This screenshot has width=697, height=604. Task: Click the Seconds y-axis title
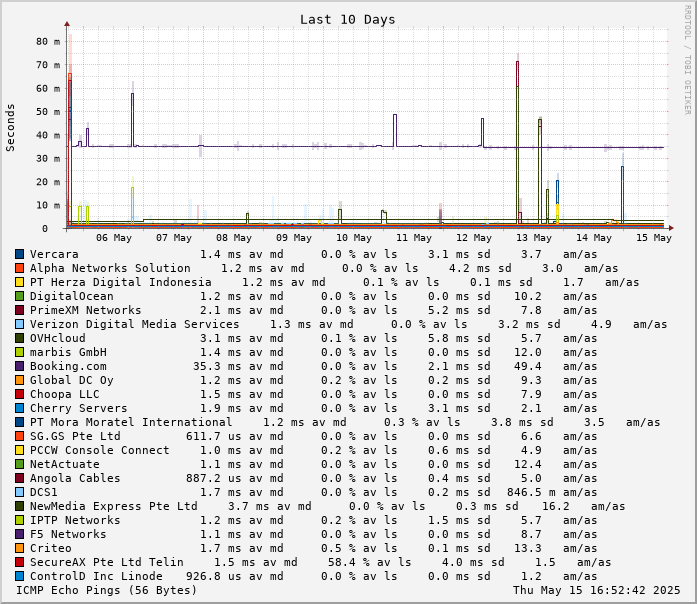[10, 128]
